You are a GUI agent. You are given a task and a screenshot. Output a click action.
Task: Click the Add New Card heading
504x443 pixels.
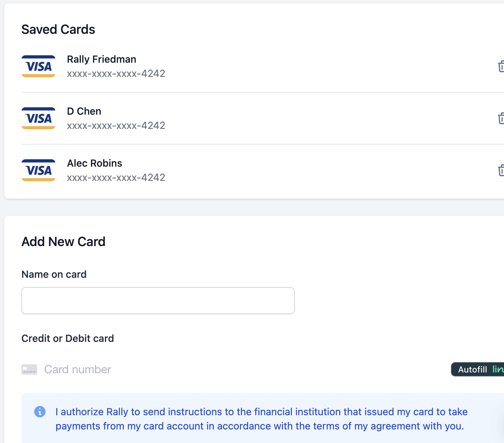pos(63,241)
